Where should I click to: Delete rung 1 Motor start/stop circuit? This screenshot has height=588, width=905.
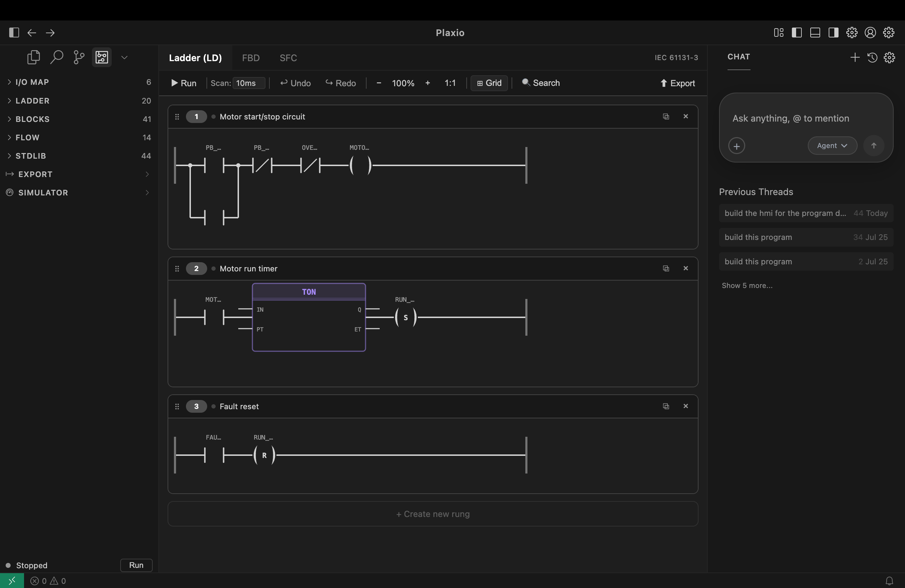pyautogui.click(x=685, y=116)
